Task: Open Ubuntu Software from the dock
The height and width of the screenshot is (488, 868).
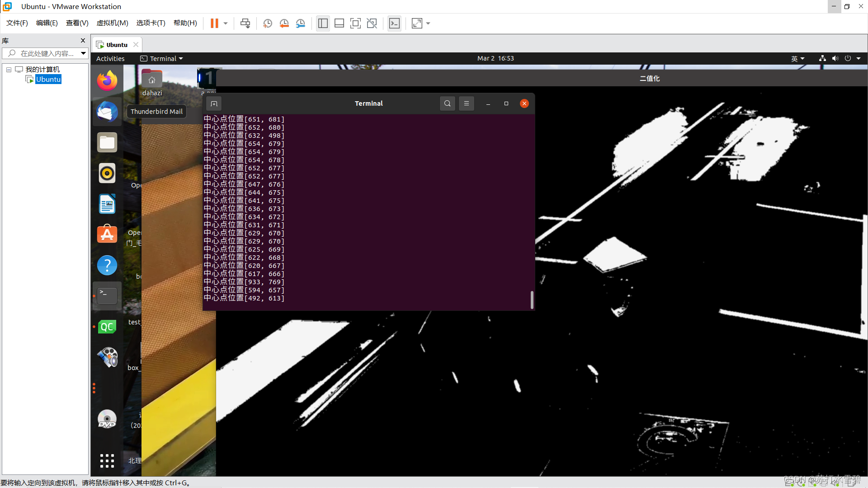Action: (x=107, y=235)
